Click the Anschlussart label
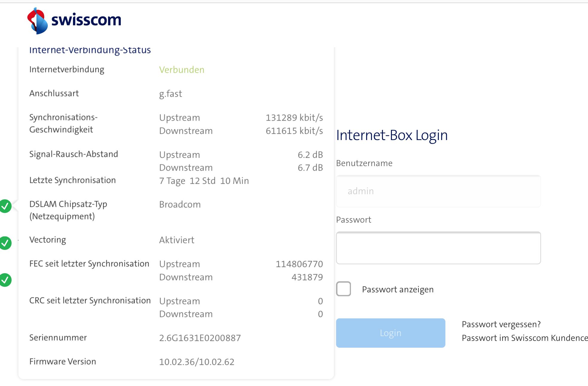 54,93
